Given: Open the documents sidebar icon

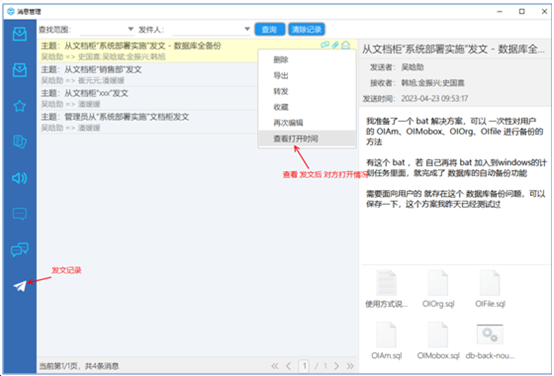Looking at the screenshot, I should [20, 142].
